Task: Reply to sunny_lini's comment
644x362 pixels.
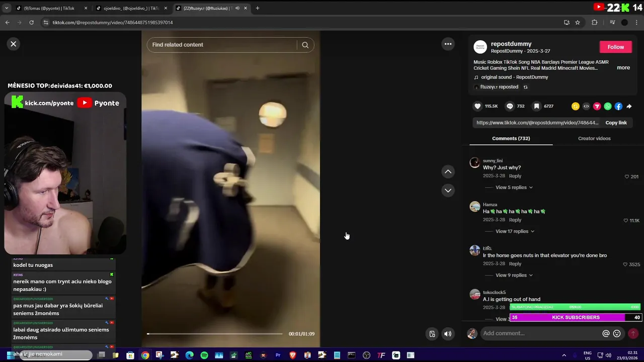Action: 515,176
